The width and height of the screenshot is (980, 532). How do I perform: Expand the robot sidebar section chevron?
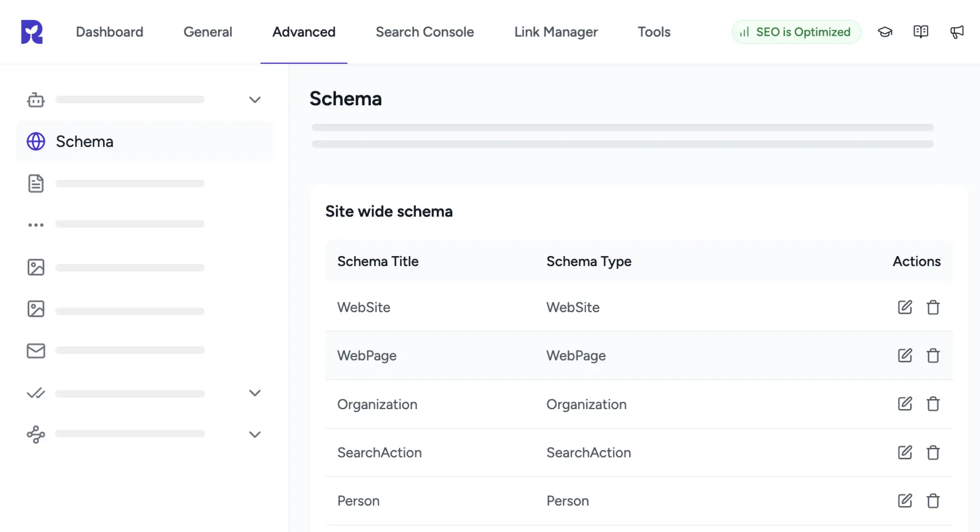[x=255, y=99]
